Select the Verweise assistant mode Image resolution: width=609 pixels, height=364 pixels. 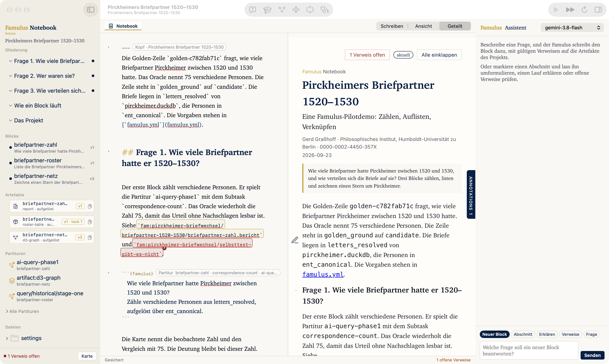[x=571, y=334]
